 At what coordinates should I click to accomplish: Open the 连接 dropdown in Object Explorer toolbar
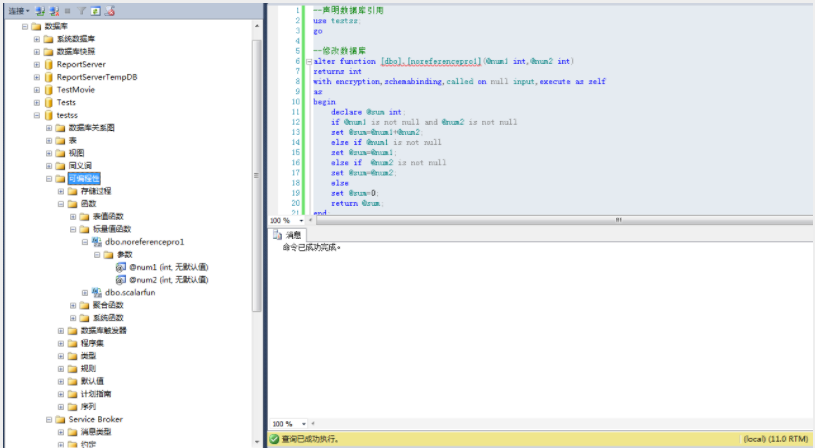18,11
